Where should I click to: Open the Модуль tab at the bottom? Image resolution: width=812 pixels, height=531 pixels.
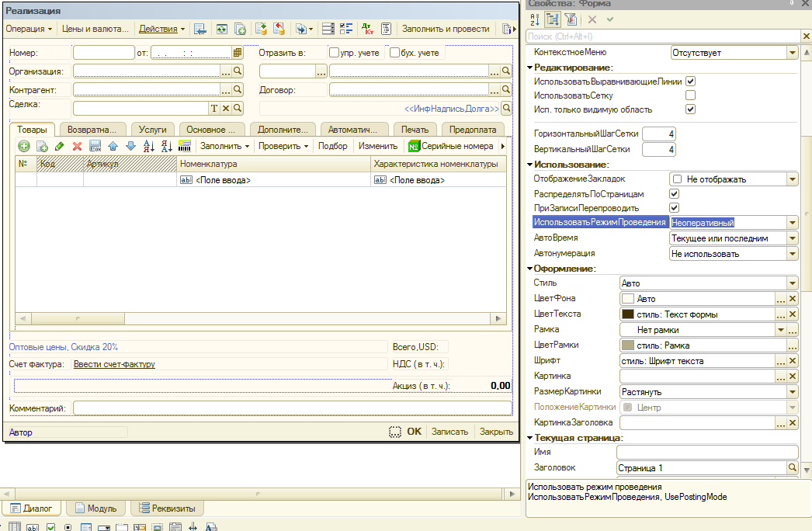[x=95, y=508]
